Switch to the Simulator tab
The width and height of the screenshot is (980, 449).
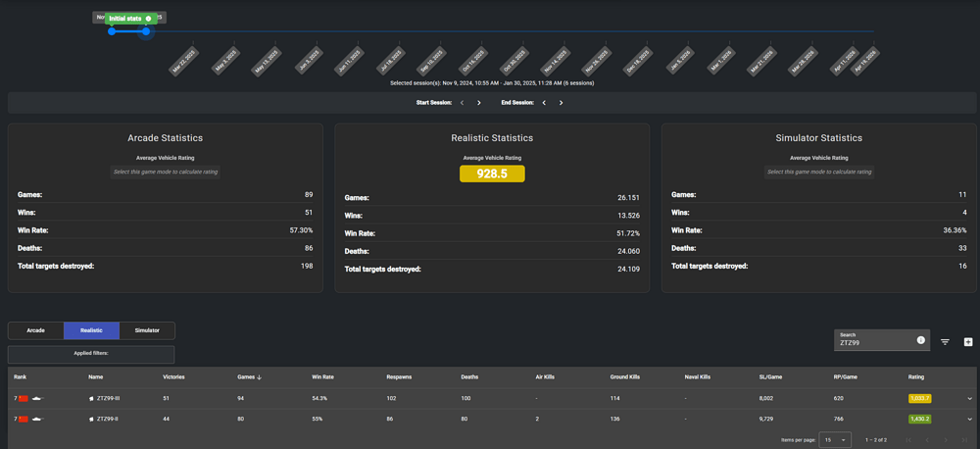coord(147,330)
